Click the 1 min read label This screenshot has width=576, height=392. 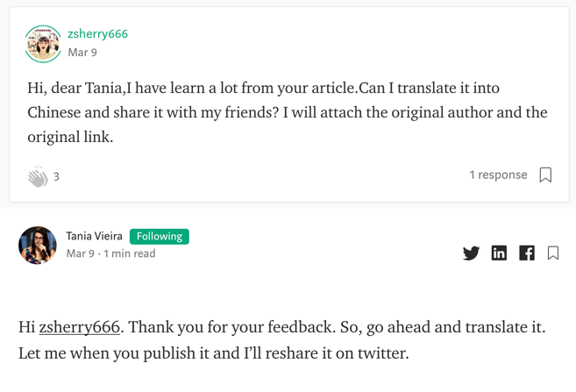coord(129,253)
